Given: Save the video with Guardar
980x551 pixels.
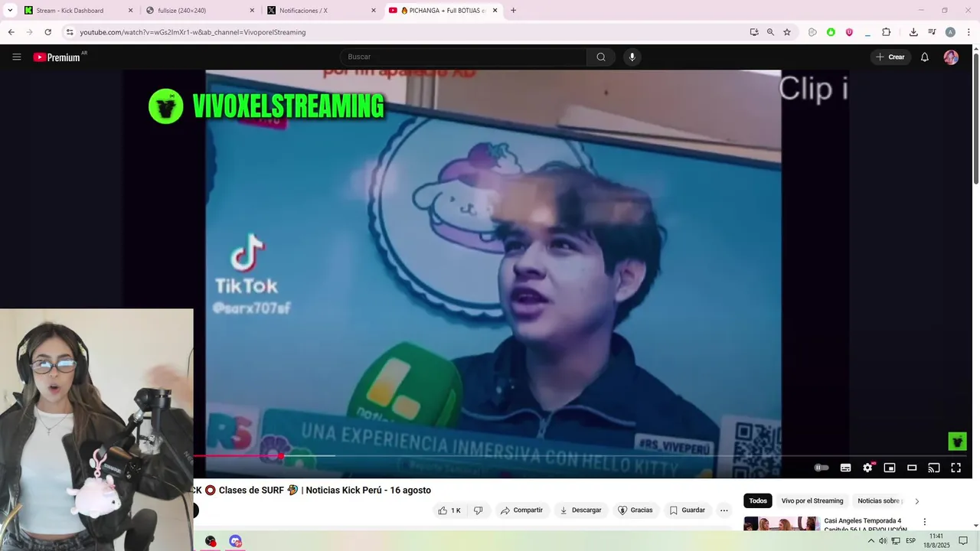Looking at the screenshot, I should pos(687,510).
